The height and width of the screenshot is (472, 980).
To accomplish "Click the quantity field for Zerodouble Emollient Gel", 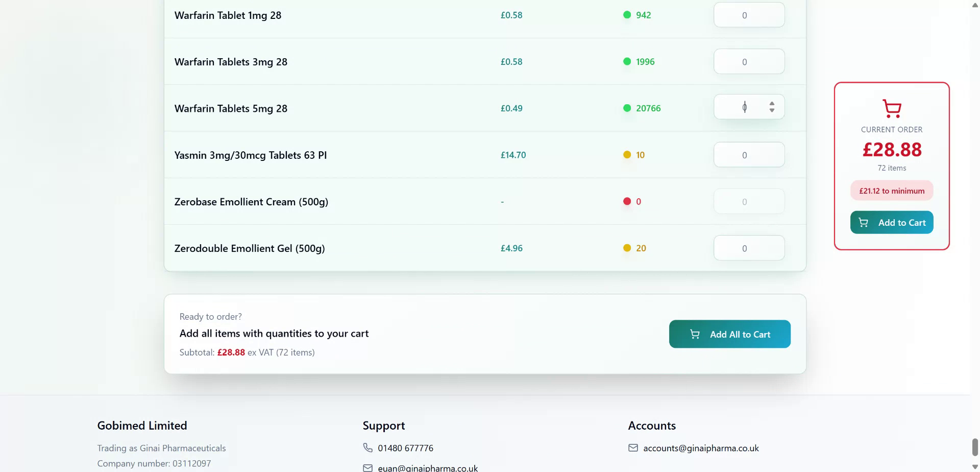I will click(x=748, y=248).
